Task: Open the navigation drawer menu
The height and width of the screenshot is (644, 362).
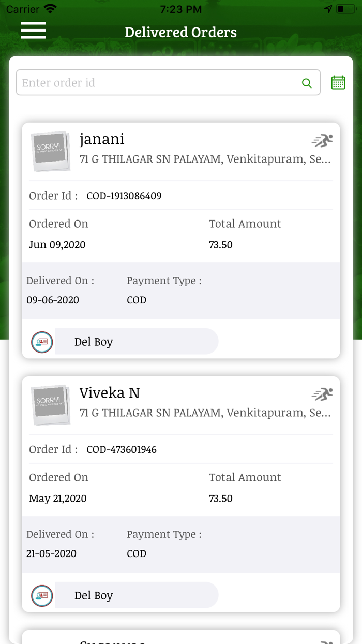Action: pos(33,31)
